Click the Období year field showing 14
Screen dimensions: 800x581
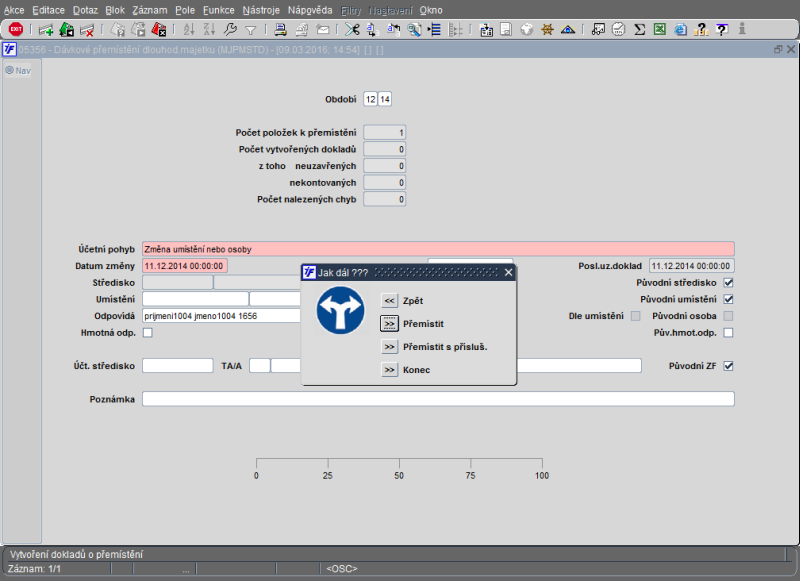[x=385, y=99]
